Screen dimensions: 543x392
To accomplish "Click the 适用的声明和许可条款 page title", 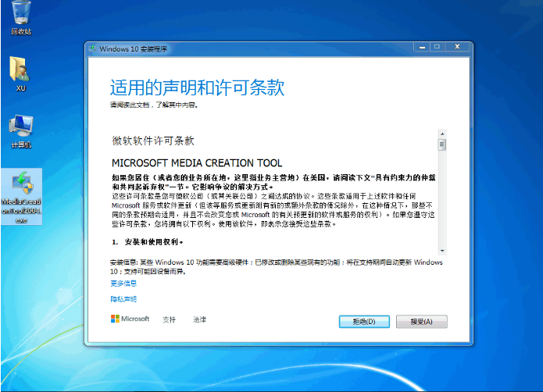I will (x=197, y=86).
